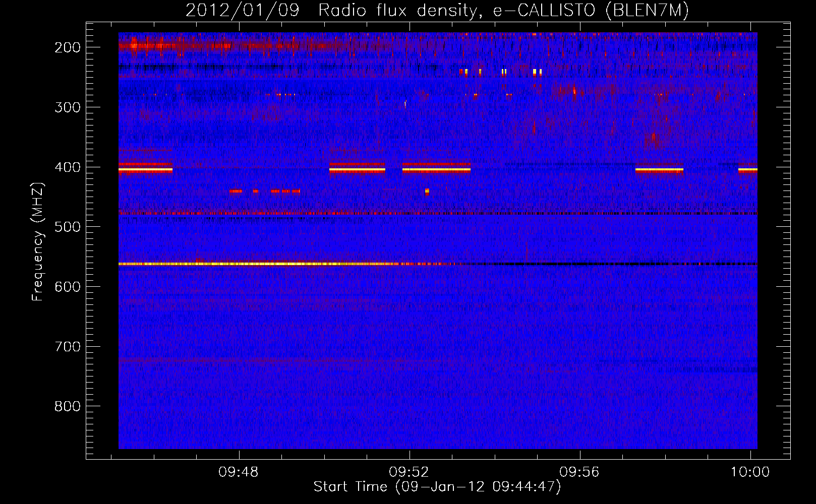Select the 300 frequency tick label
Image resolution: width=816 pixels, height=504 pixels.
(67, 107)
